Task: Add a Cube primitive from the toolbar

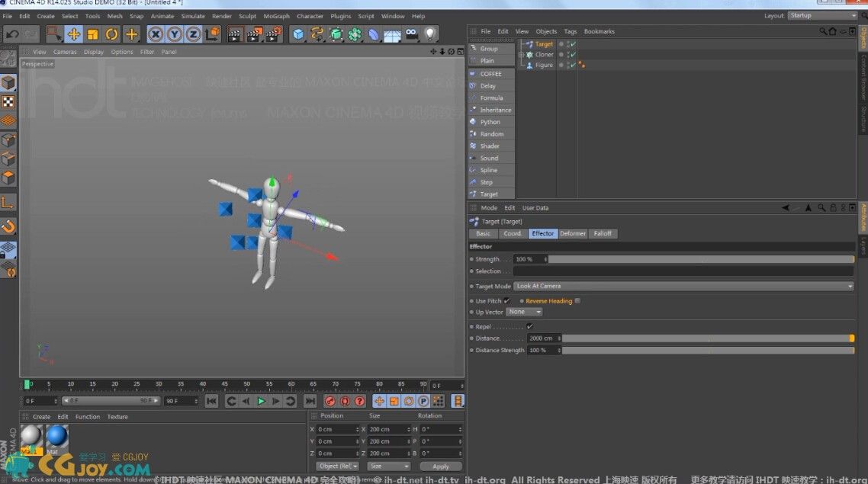Action: pyautogui.click(x=298, y=35)
